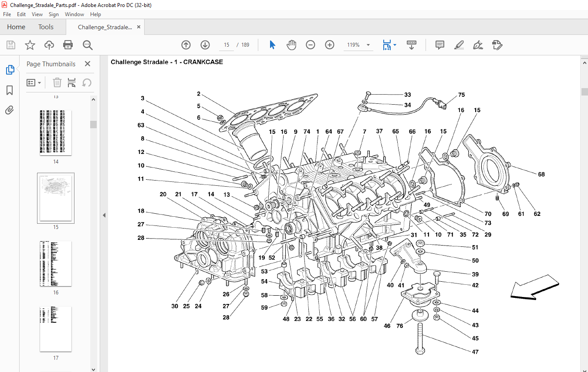Click the document scroll up arrow
Image resolution: width=588 pixels, height=372 pixels.
click(585, 62)
